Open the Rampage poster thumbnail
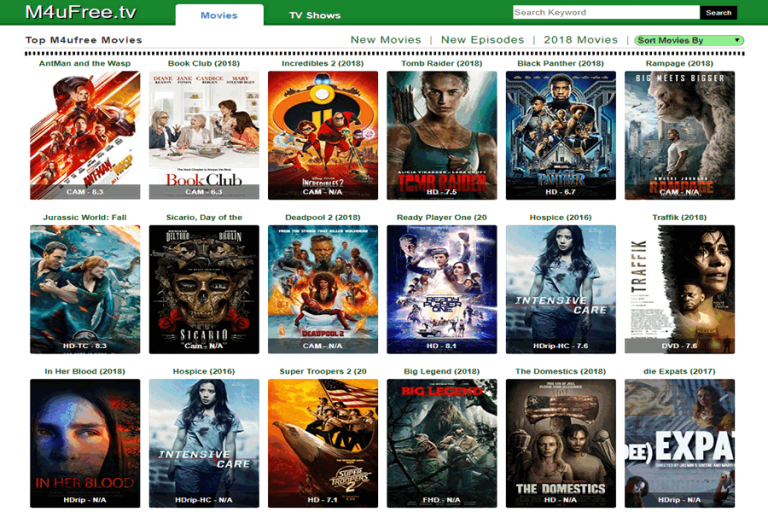The image size is (768, 512). click(679, 135)
